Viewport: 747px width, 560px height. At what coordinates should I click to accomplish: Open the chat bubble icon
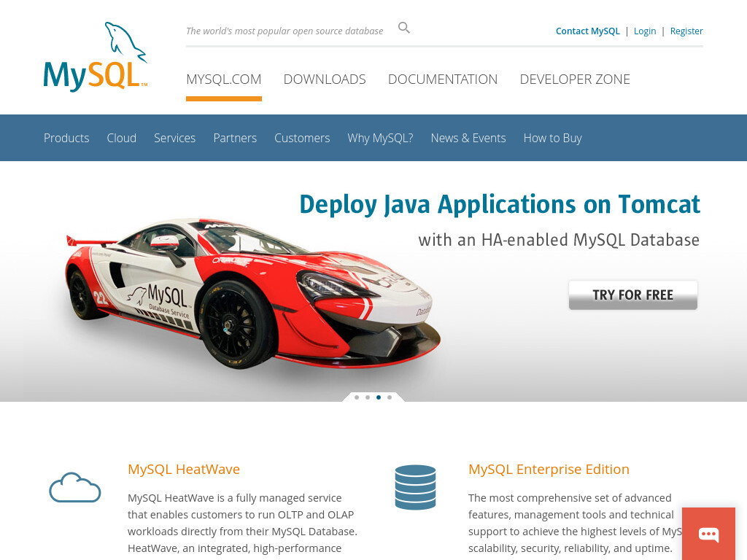pos(708,534)
